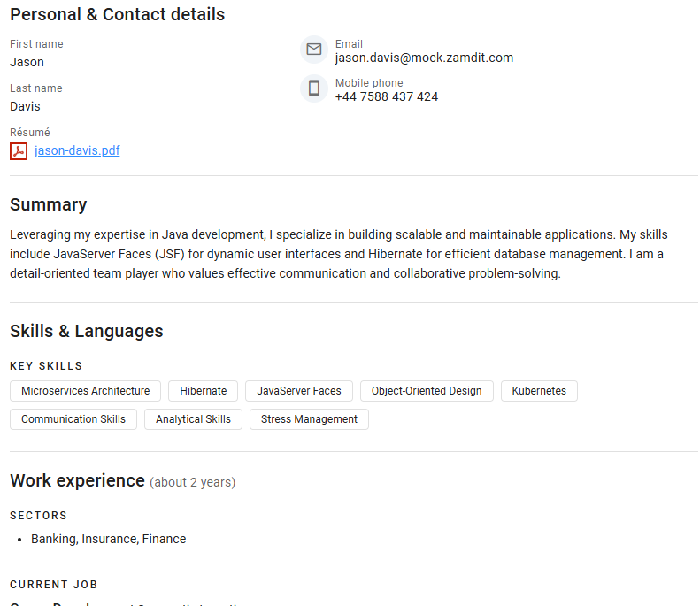700x606 pixels.
Task: Select the Hibernate skill tag
Action: [204, 391]
